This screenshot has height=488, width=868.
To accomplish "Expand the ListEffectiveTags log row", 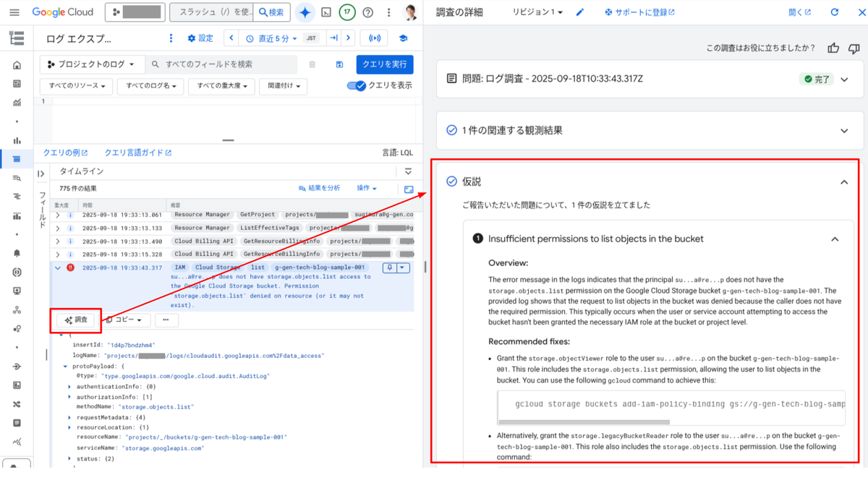I will click(x=58, y=228).
